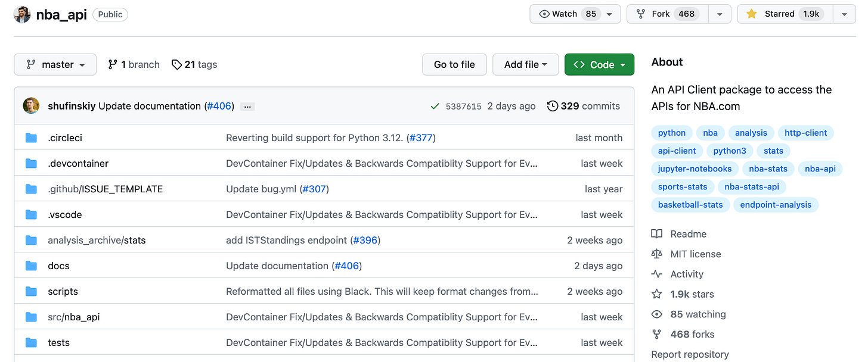Viewport: 868px width, 362px height.
Task: Select the nba topic tag
Action: pos(710,133)
